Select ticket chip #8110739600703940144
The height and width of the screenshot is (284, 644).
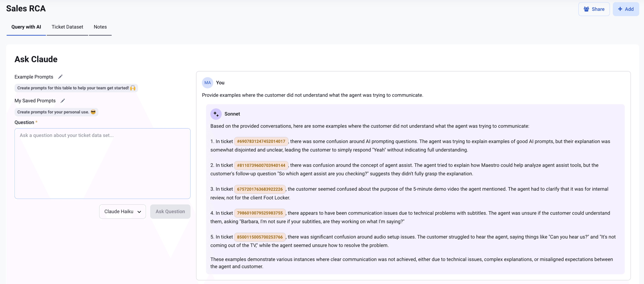261,165
